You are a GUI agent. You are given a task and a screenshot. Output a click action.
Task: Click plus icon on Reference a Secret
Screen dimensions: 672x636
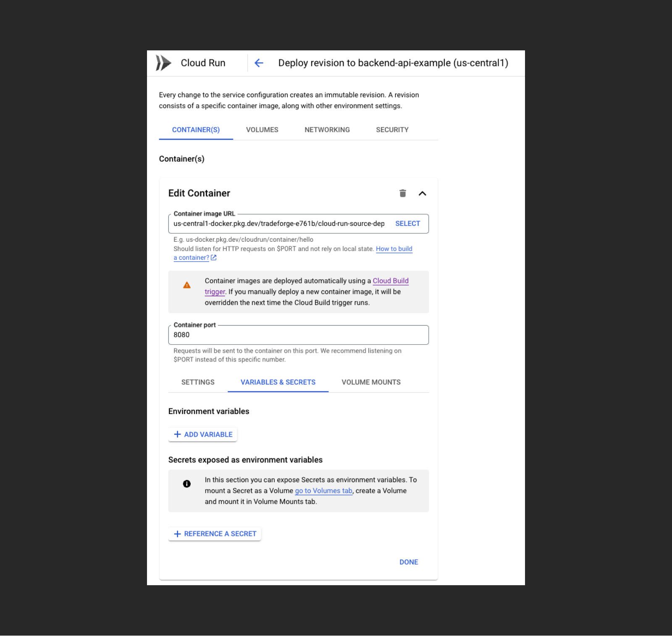177,534
